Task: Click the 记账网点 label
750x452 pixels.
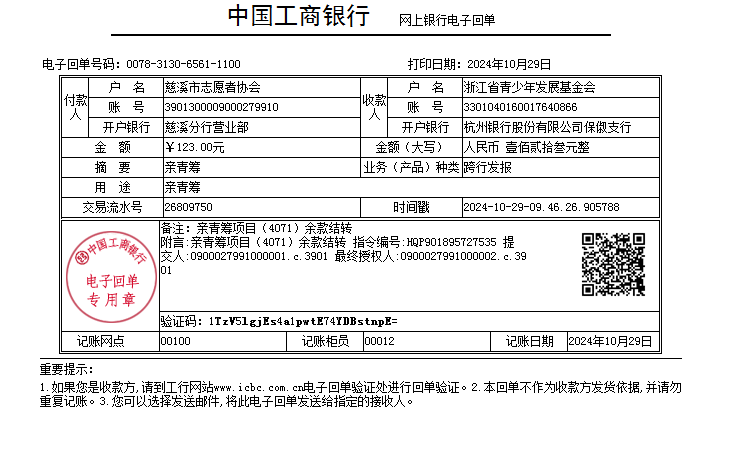Action: point(100,342)
